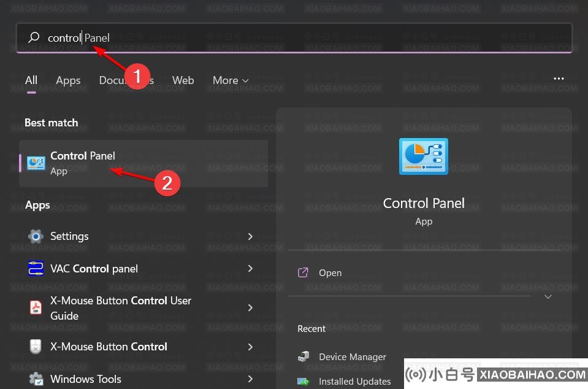Viewport: 588px width, 389px height.
Task: Switch to the Documents tab
Action: pos(126,80)
